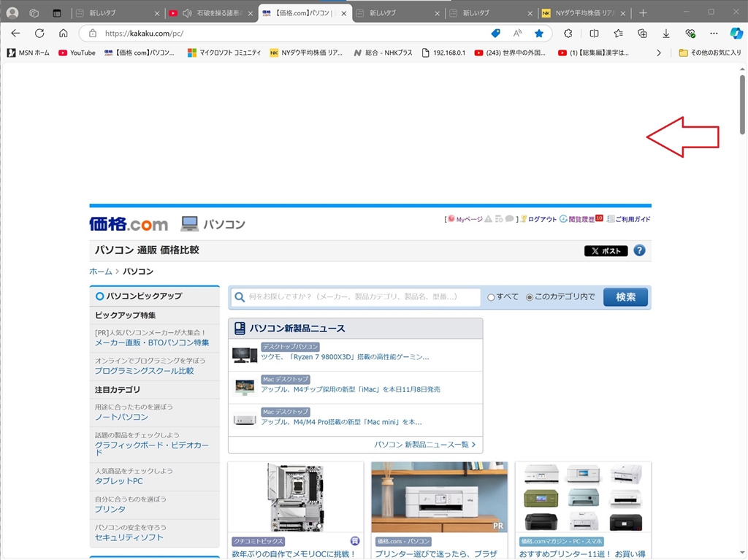Click the X ポスト share button
The height and width of the screenshot is (560, 748).
click(606, 251)
